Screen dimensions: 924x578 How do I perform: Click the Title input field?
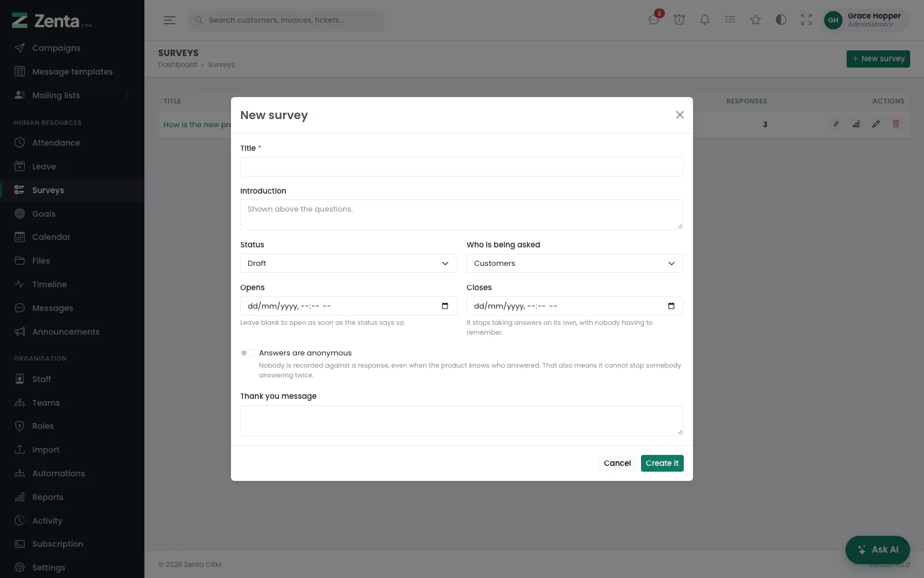point(462,166)
